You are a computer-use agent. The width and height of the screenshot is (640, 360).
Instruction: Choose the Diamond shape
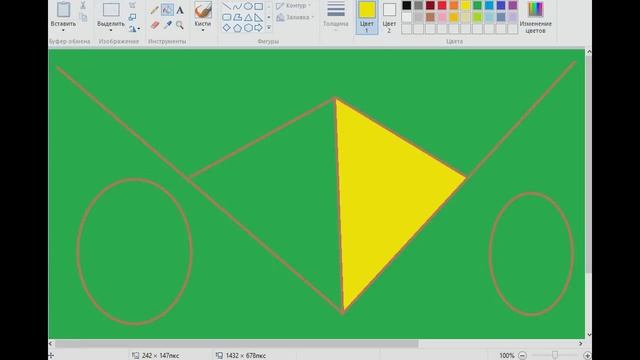click(x=227, y=28)
